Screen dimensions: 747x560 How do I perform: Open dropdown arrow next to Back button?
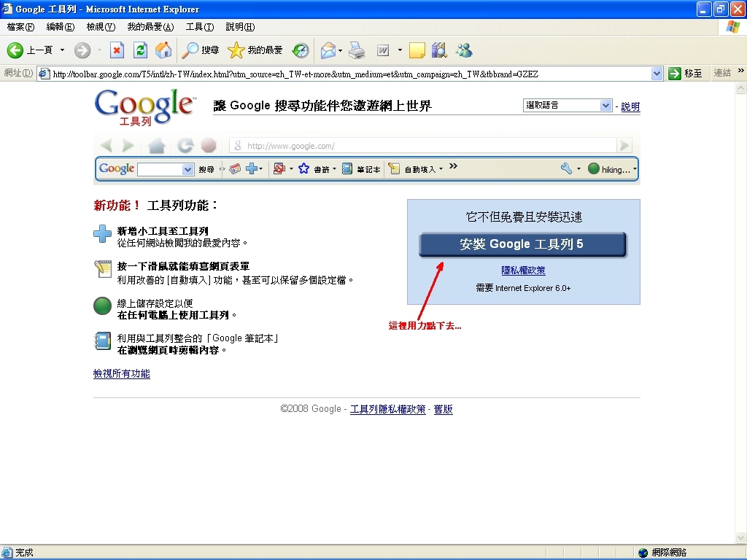point(62,50)
